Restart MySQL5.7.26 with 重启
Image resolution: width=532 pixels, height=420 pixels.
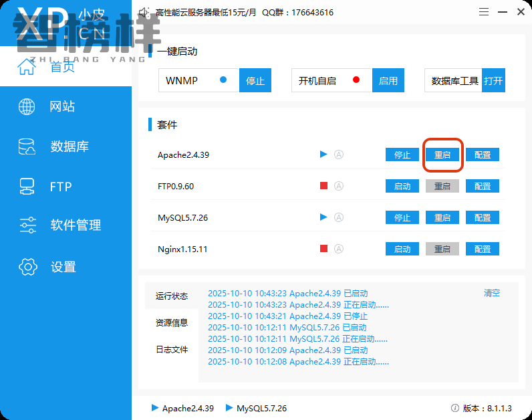pos(442,217)
